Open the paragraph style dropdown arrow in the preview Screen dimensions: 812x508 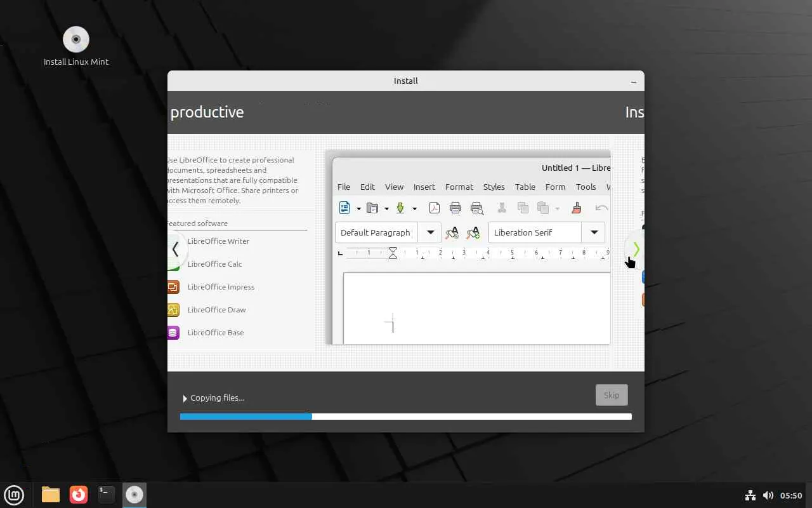pos(430,232)
